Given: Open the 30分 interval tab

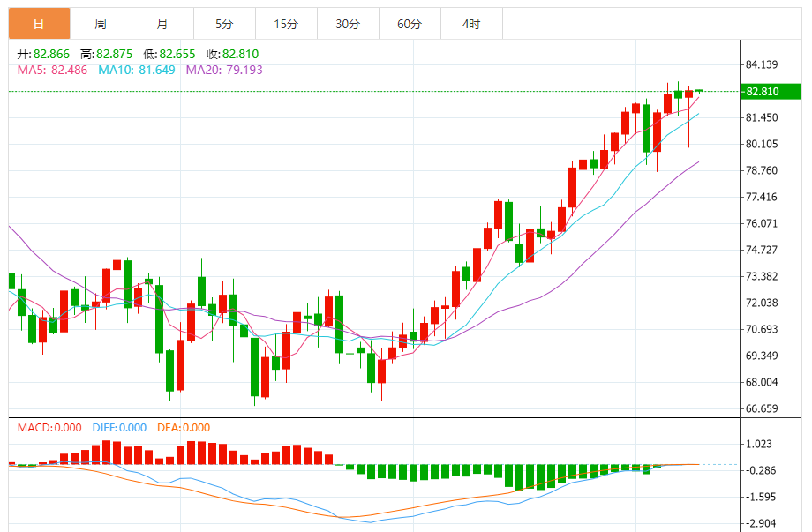Looking at the screenshot, I should [348, 24].
